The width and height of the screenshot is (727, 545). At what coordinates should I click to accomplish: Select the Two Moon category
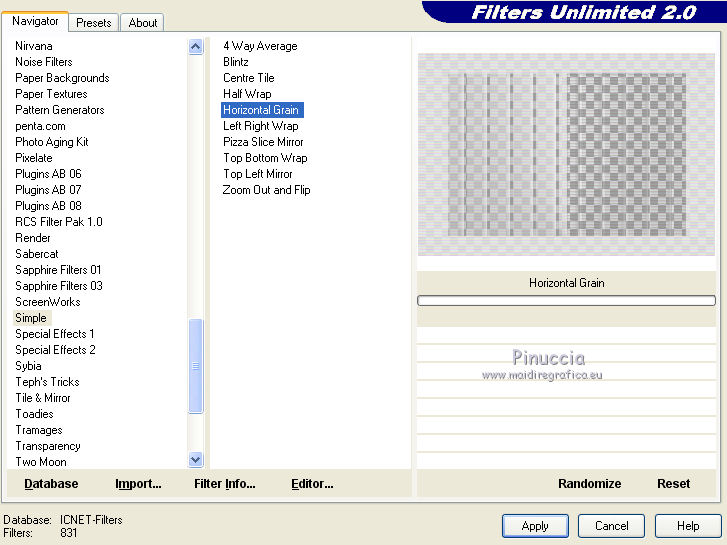click(x=41, y=462)
